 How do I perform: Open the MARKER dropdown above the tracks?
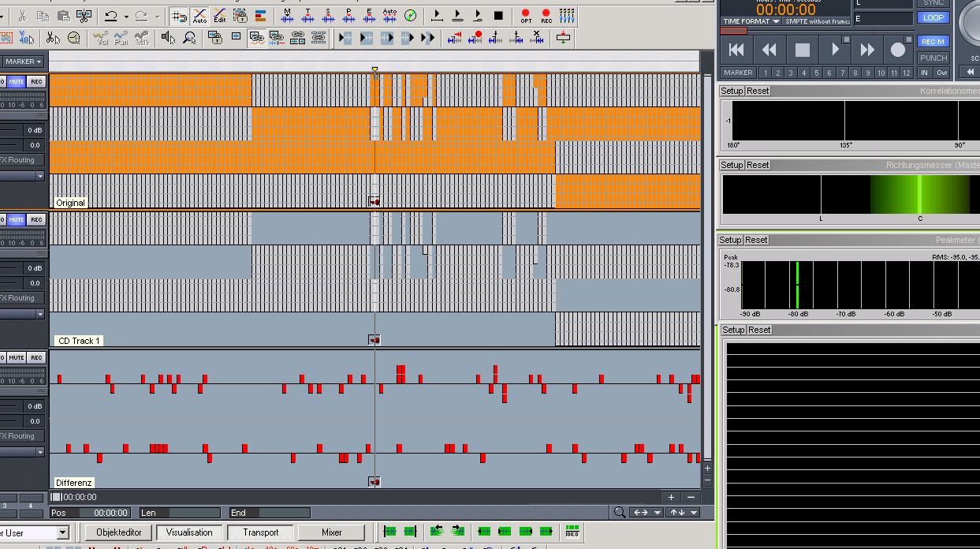click(24, 62)
